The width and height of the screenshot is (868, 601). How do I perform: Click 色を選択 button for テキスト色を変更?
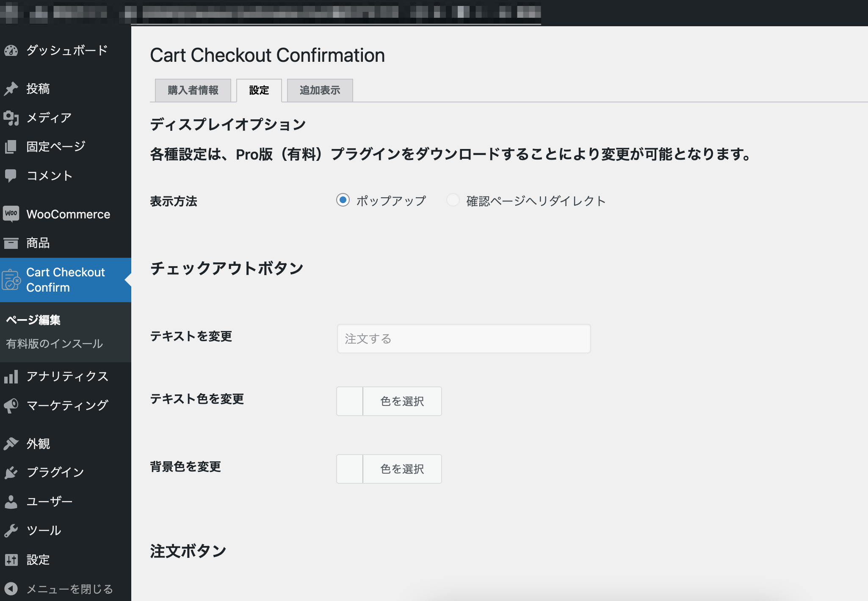coord(402,401)
